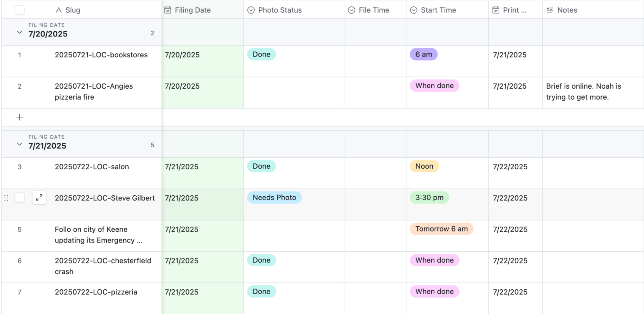
Task: Click the select icon in File Time header
Action: 352,10
